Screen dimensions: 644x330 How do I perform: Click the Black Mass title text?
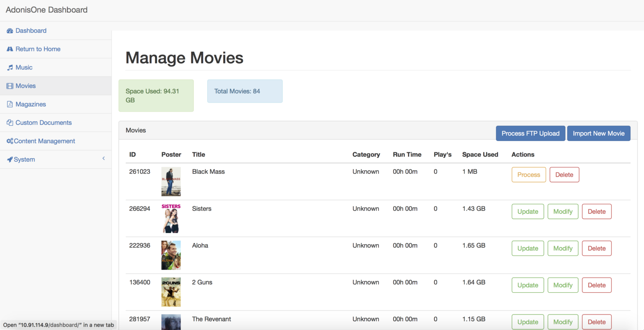(208, 172)
